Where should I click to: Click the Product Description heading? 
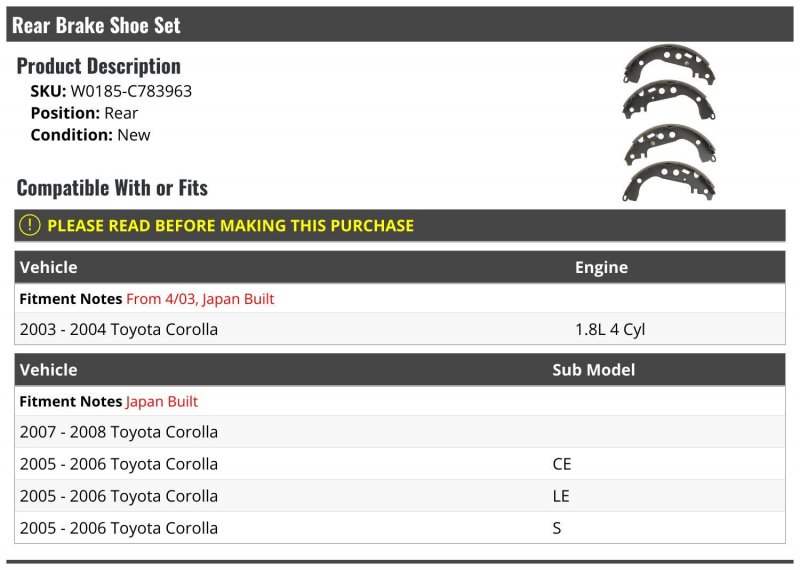(98, 66)
